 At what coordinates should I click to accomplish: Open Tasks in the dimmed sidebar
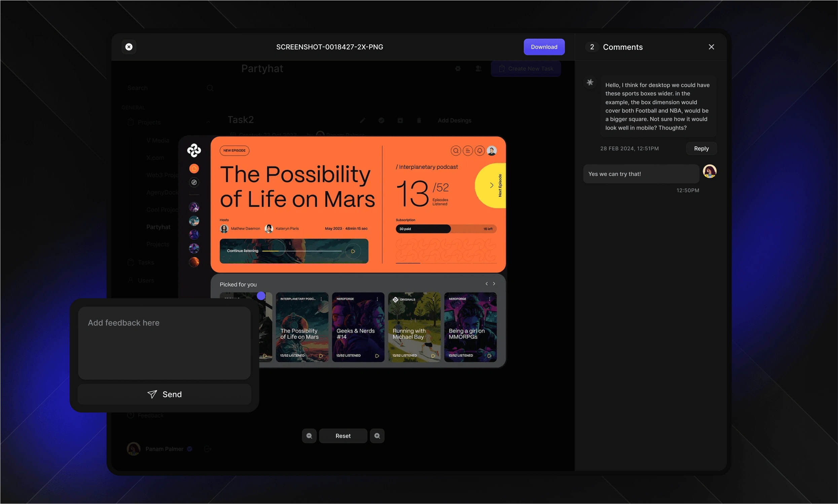(141, 262)
